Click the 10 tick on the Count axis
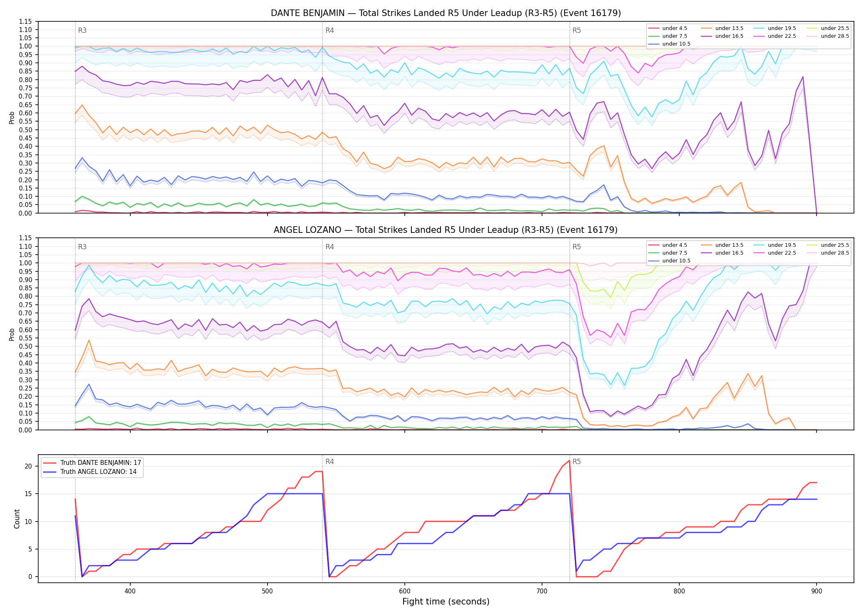This screenshot has height=616, width=863. [x=28, y=522]
